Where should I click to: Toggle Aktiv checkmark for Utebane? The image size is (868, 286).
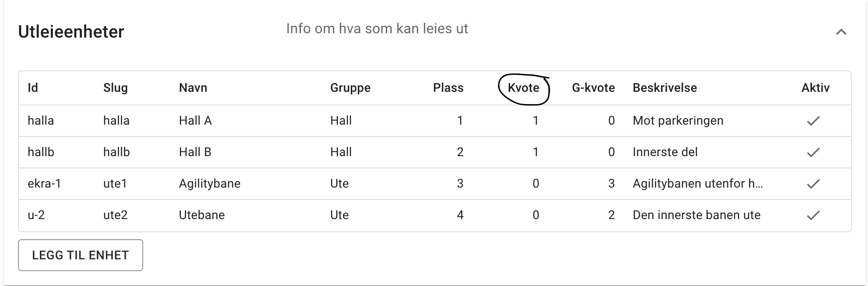(813, 215)
